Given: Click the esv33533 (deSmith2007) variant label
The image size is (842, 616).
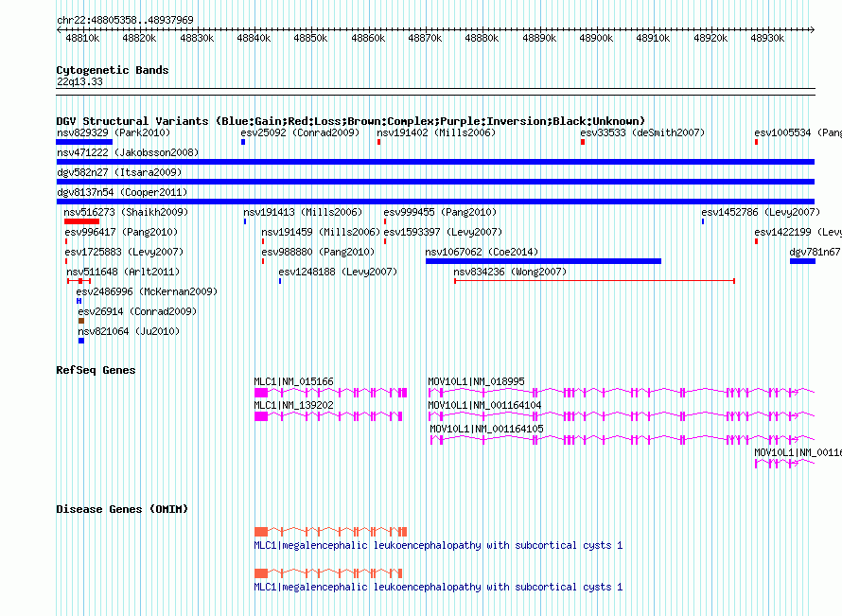Looking at the screenshot, I should click(x=641, y=132).
